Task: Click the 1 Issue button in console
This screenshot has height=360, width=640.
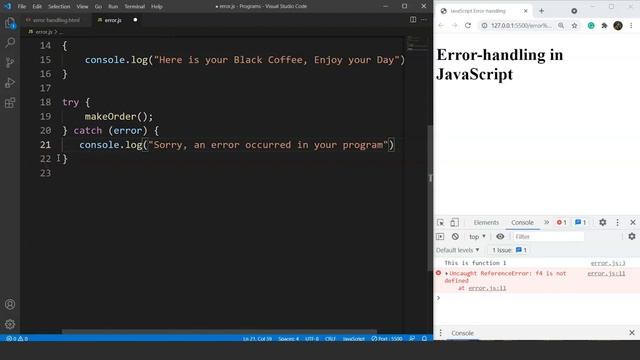Action: (x=509, y=250)
